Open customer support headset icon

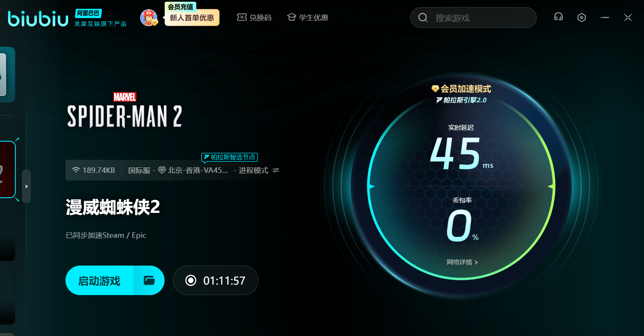click(558, 17)
